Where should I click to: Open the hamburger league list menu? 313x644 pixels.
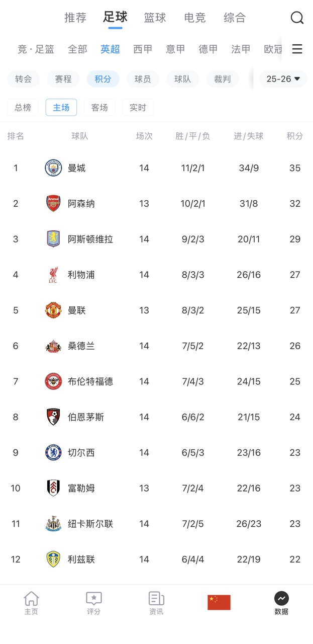(x=297, y=49)
